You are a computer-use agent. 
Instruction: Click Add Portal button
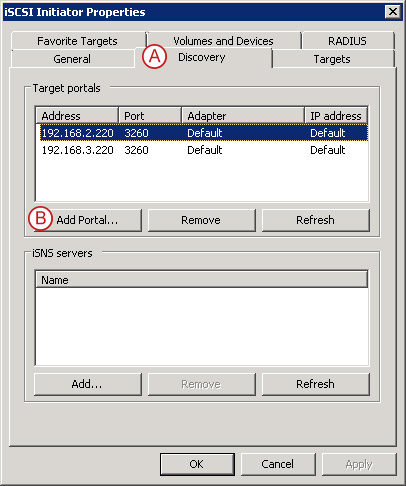tap(88, 220)
